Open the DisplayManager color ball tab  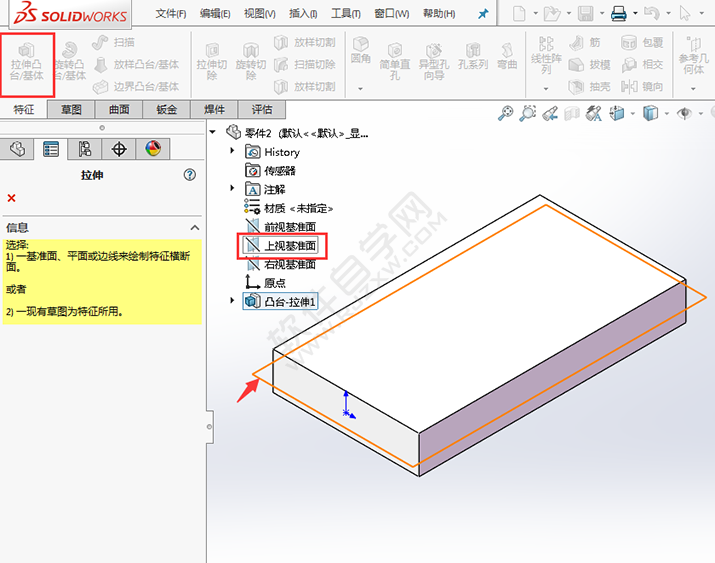click(x=153, y=149)
